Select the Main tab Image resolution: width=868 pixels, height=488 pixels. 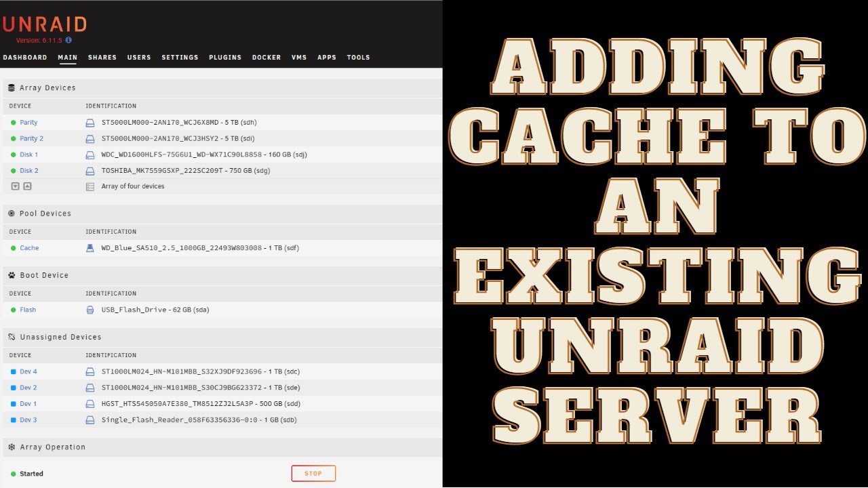click(67, 58)
